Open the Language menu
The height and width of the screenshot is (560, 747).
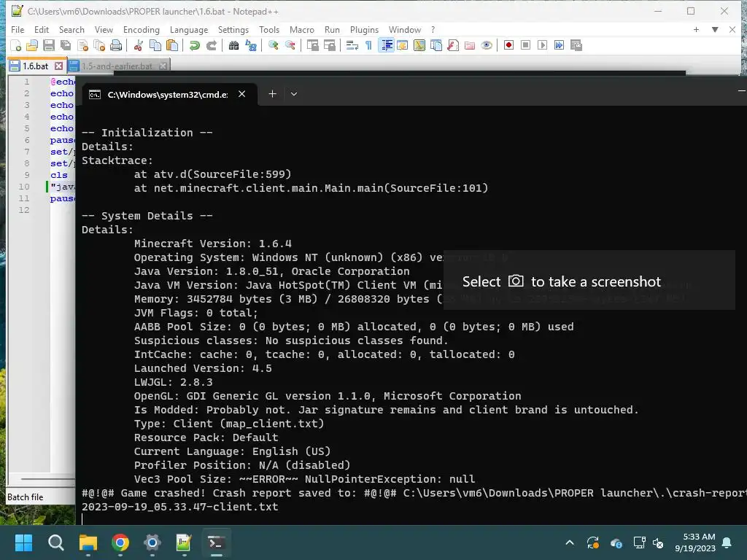pyautogui.click(x=189, y=29)
